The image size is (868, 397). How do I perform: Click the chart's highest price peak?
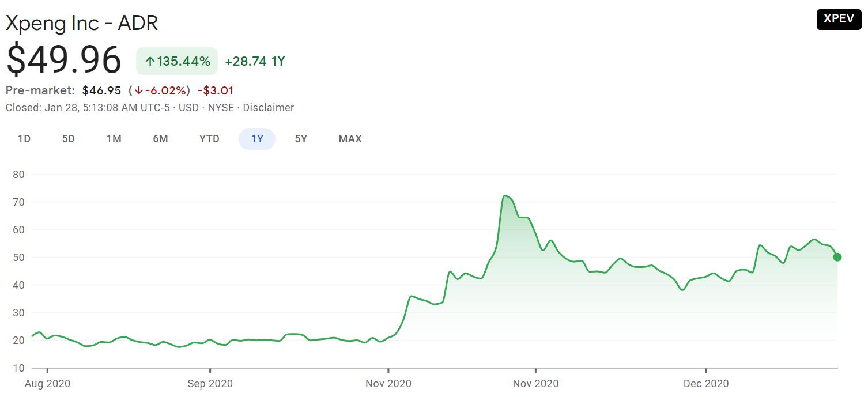coord(505,196)
